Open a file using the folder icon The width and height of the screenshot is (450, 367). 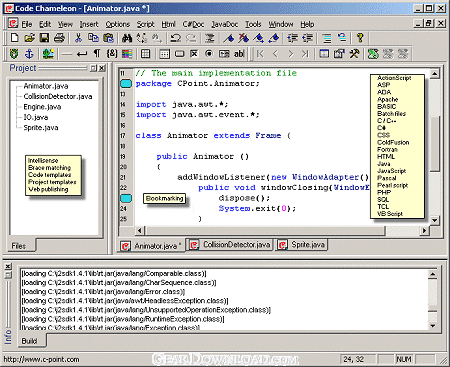pyautogui.click(x=29, y=38)
